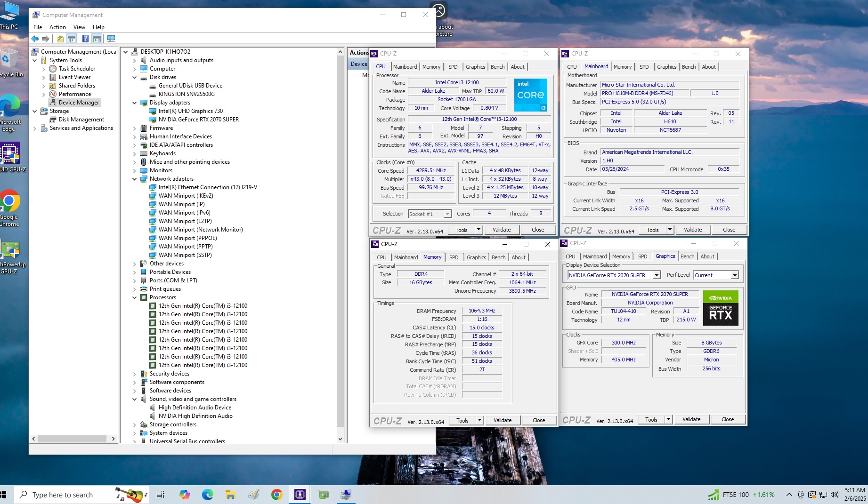Image resolution: width=868 pixels, height=504 pixels.
Task: Click Meet Now camera tray icon
Action: tap(801, 495)
